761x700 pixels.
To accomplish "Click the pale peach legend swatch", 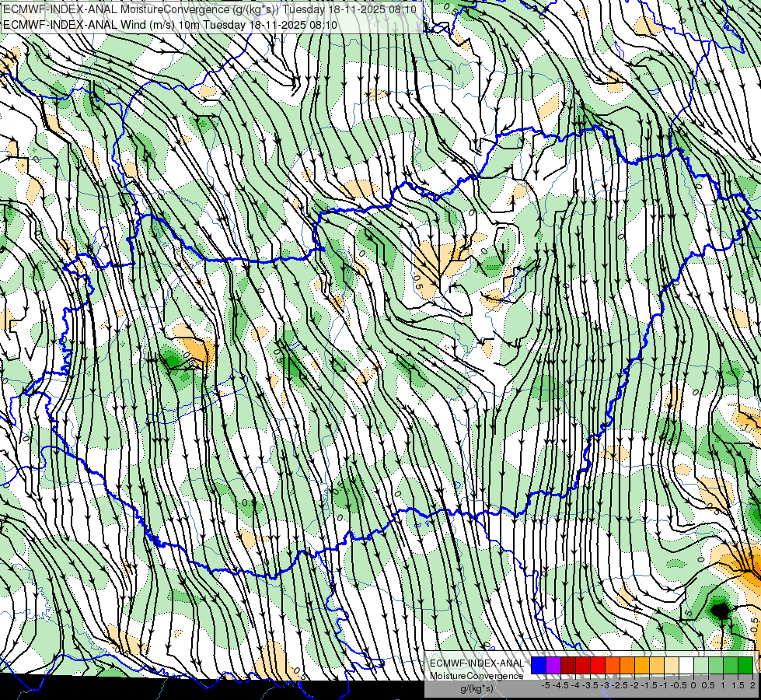I will [x=672, y=665].
